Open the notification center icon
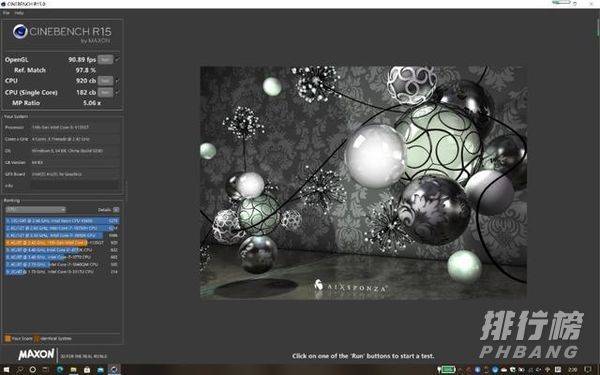The image size is (600, 375). point(588,370)
